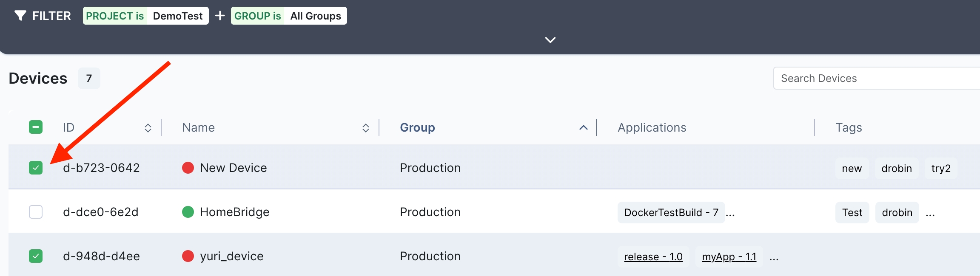The height and width of the screenshot is (276, 980).
Task: Open the PROJECT is DemoTest filter dropdown
Action: (145, 16)
